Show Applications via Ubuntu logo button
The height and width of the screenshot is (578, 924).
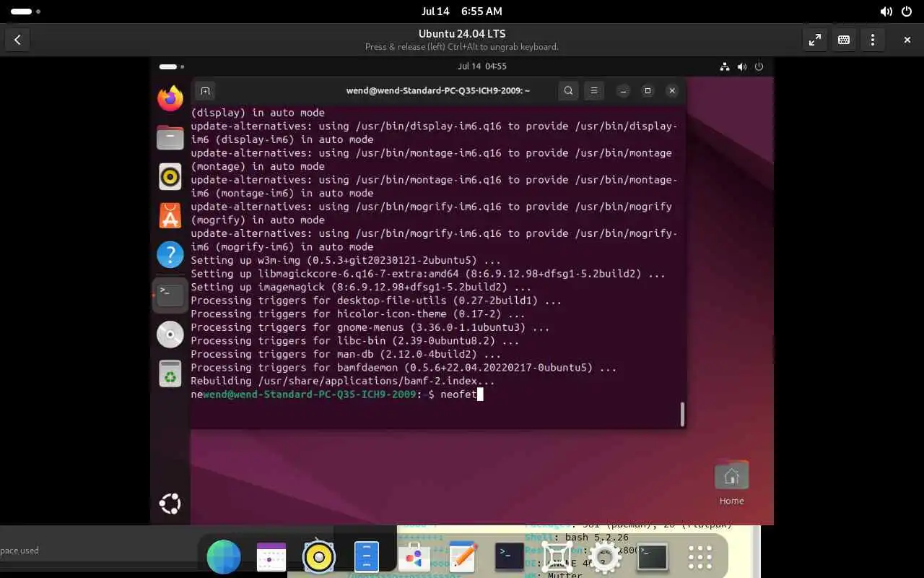pyautogui.click(x=170, y=504)
